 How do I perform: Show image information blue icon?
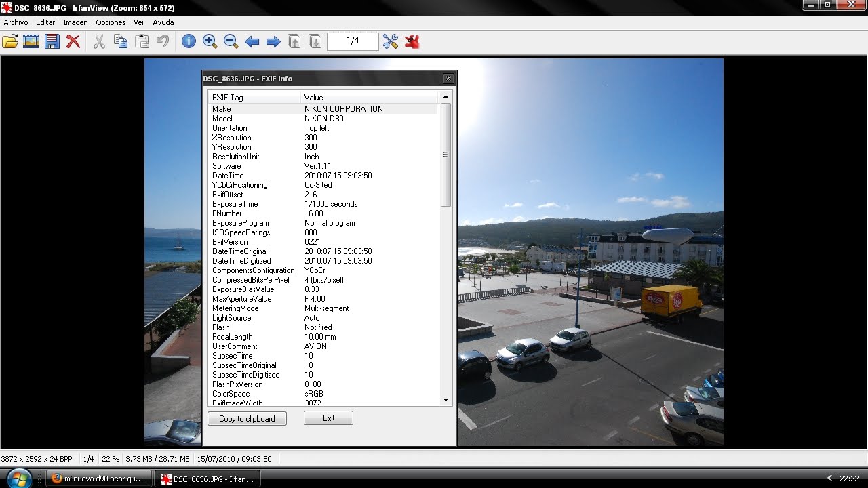(x=189, y=42)
